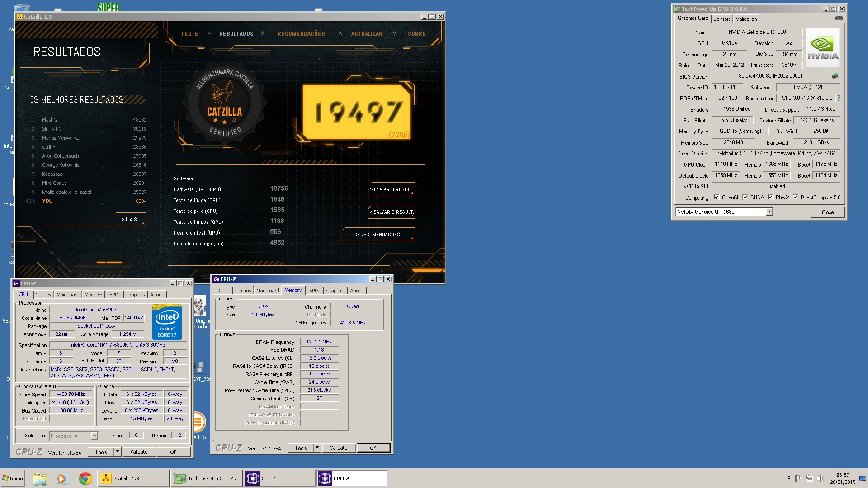This screenshot has width=868, height=488.
Task: Expand Tools dropdown arrow in Memory window
Action: pos(317,448)
